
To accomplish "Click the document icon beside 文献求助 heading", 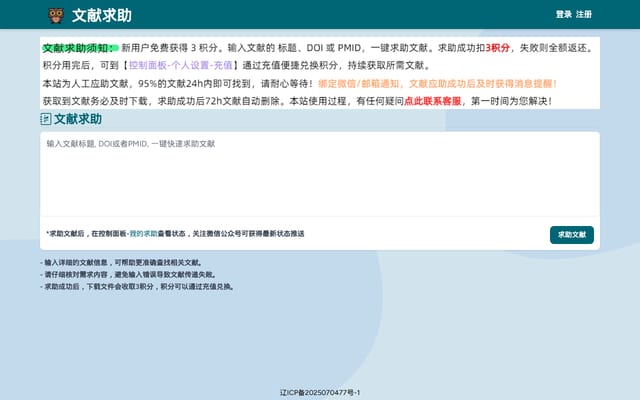I will pos(46,119).
